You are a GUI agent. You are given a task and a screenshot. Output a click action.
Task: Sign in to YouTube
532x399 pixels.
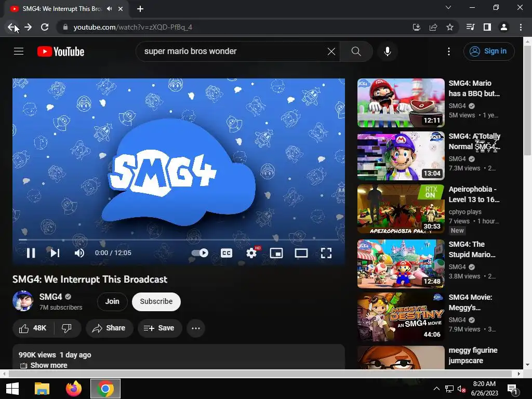488,51
